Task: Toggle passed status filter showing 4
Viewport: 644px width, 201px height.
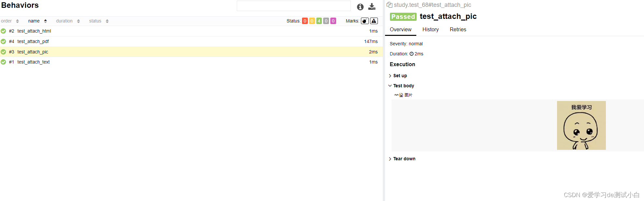Action: coord(319,21)
